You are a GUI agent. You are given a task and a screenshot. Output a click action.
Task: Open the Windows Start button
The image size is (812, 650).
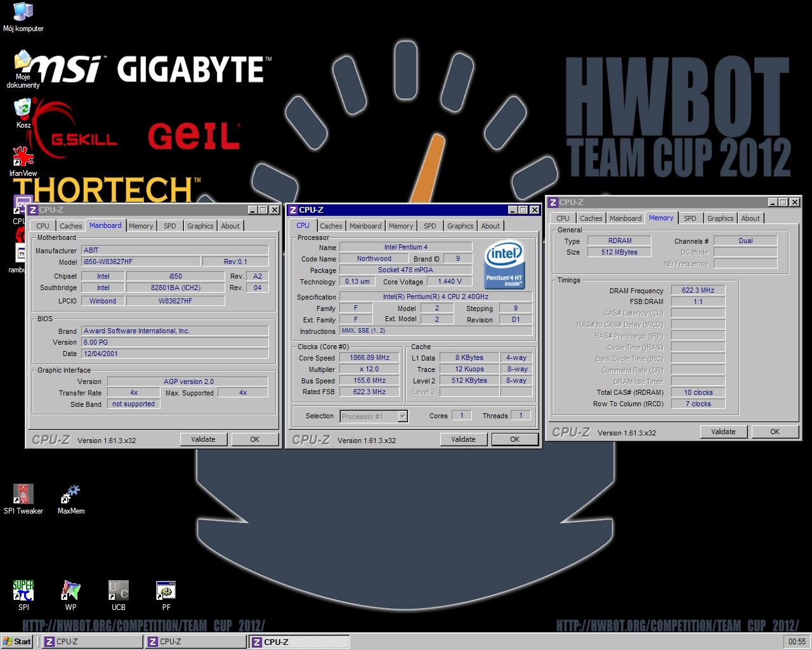point(17,642)
